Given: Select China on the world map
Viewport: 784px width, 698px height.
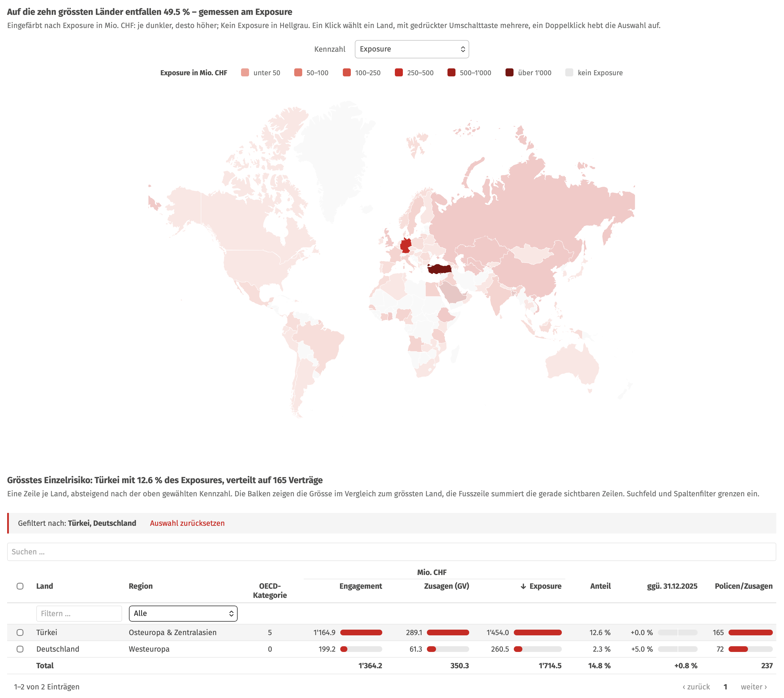Looking at the screenshot, I should (x=533, y=274).
